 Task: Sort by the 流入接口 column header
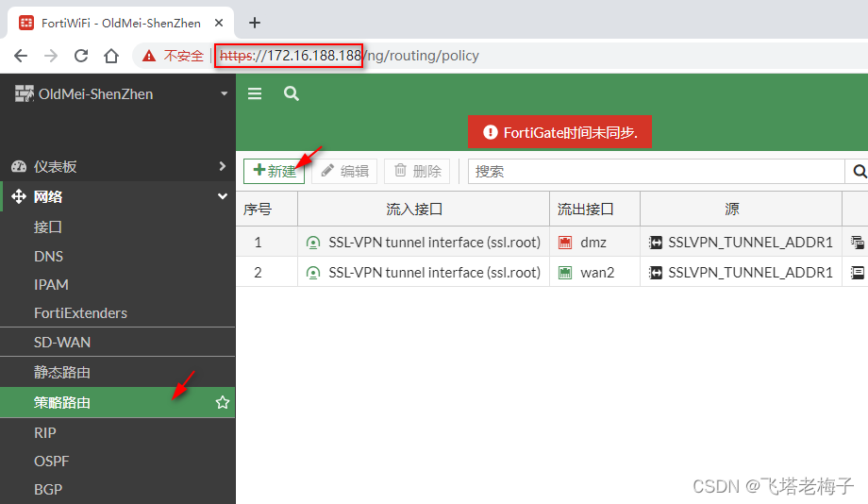[424, 210]
